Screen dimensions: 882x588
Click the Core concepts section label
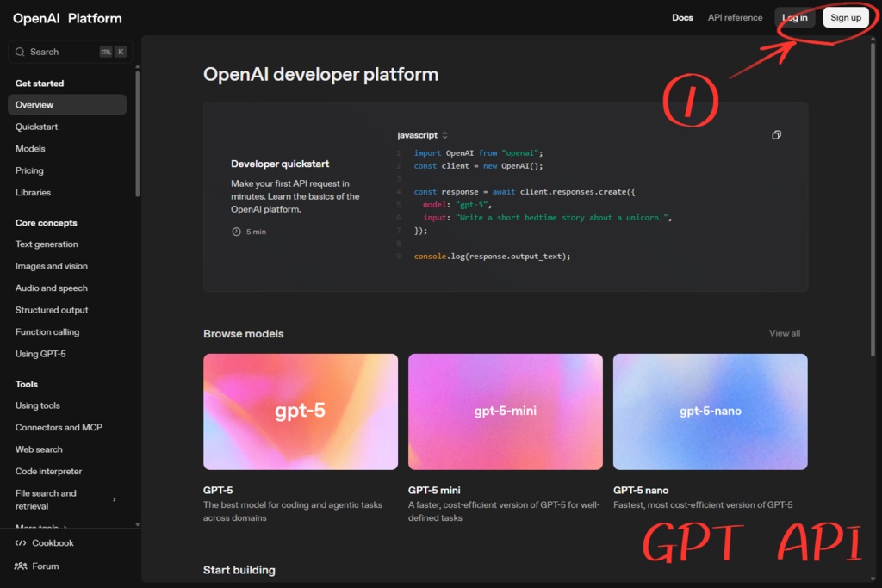tap(47, 223)
